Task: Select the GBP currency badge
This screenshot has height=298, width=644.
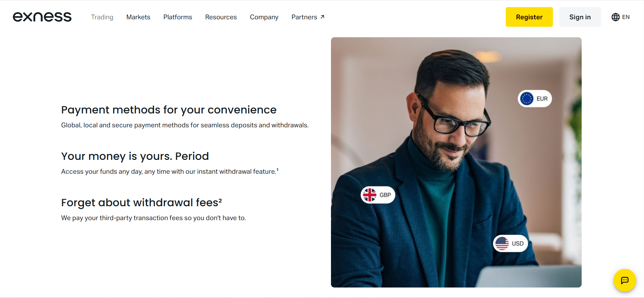Action: pyautogui.click(x=378, y=195)
